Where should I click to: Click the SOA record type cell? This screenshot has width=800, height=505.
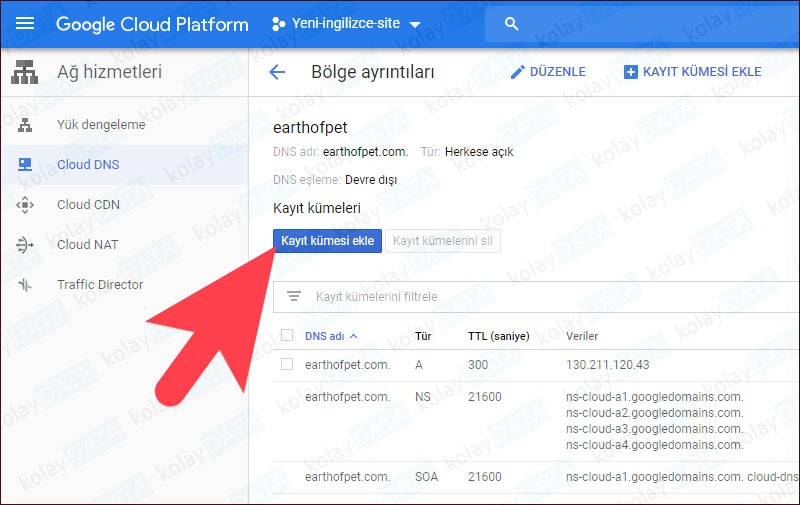(427, 477)
